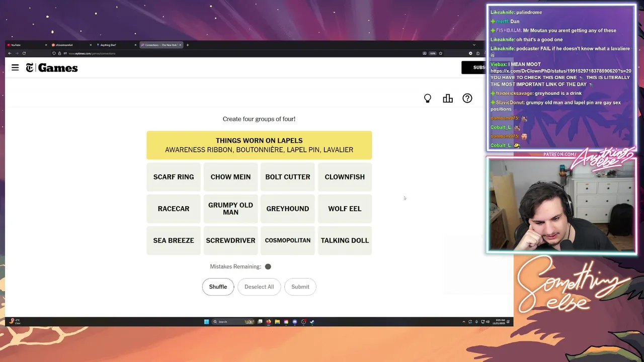Switch to the r/LivestreamFail tab

point(70,45)
